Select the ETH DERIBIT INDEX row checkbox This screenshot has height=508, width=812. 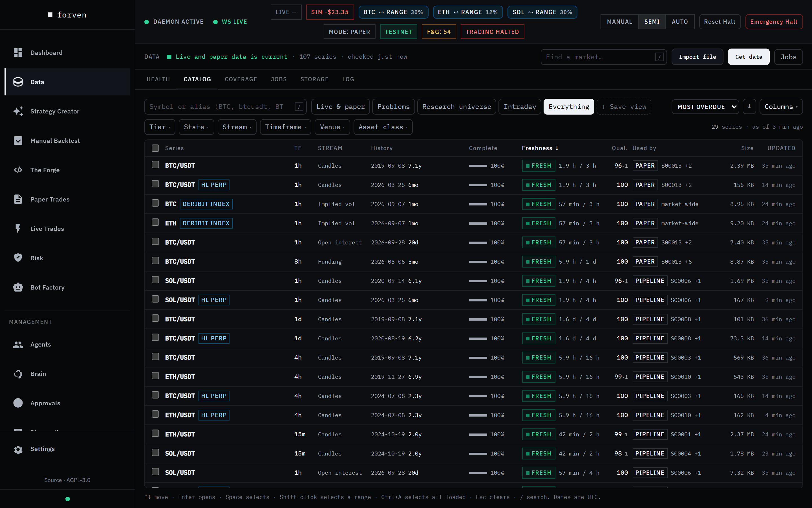point(155,222)
